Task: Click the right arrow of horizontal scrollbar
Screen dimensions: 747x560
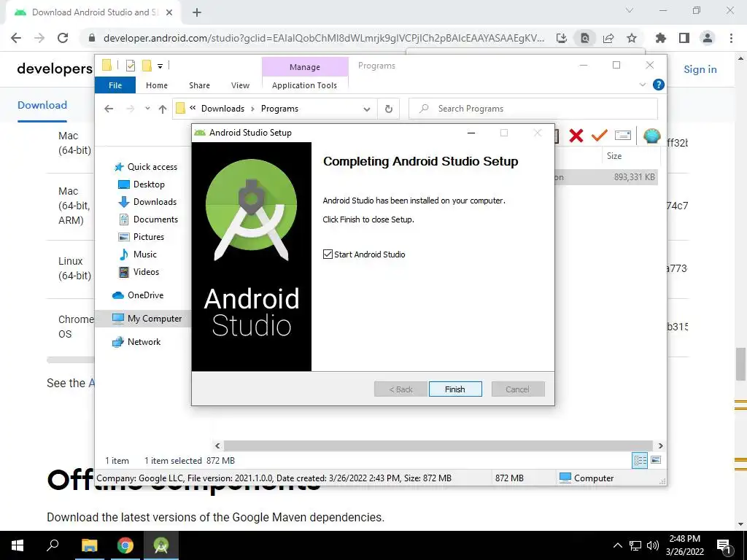Action: (660, 446)
